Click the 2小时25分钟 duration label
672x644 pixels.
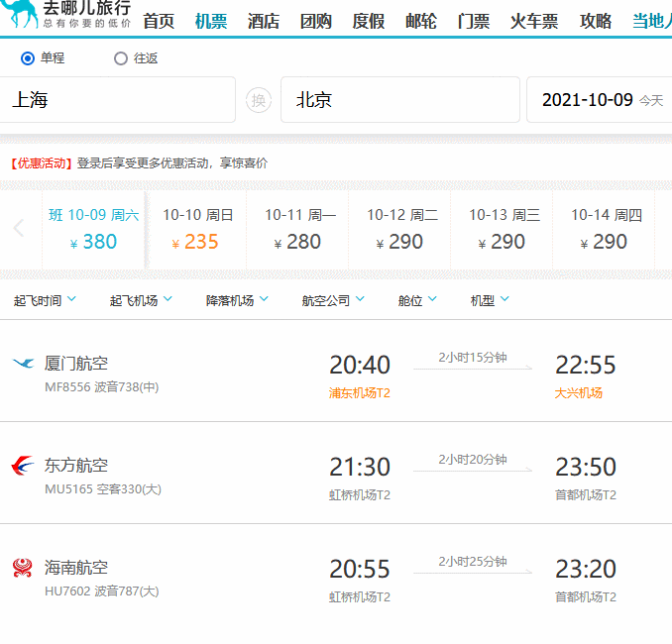point(473,562)
